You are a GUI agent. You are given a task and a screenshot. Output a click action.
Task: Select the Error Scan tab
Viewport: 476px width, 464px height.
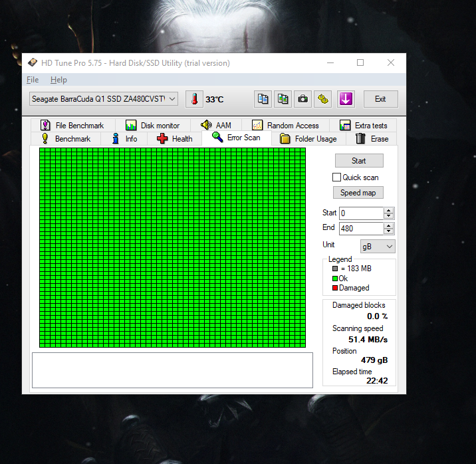236,138
